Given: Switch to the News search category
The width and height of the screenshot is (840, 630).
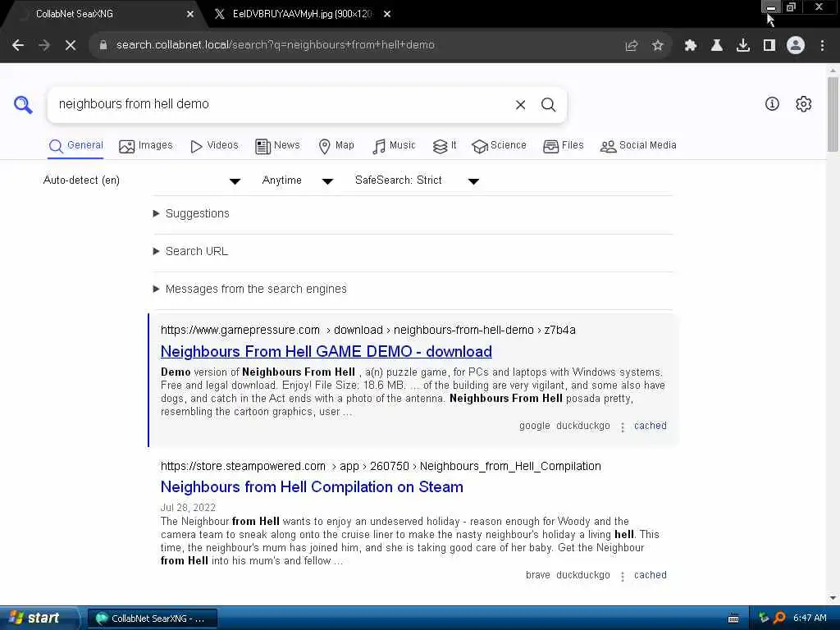Looking at the screenshot, I should (277, 146).
